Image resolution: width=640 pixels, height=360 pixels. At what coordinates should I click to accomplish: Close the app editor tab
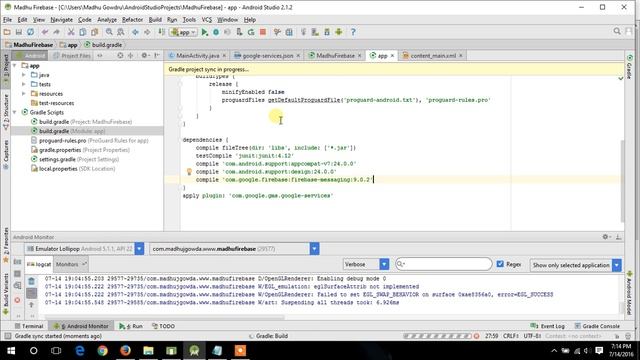(x=392, y=56)
